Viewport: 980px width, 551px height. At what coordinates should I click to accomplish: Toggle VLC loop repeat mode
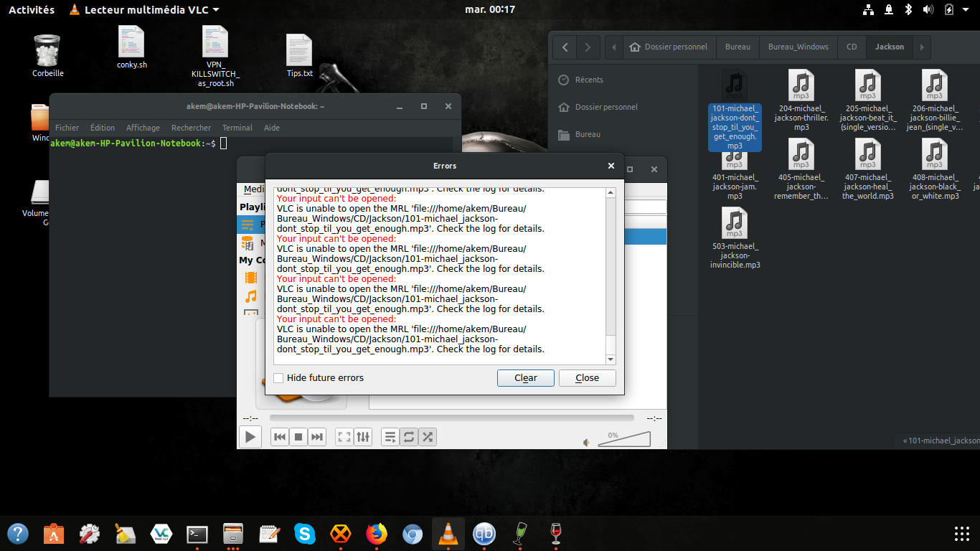[409, 436]
